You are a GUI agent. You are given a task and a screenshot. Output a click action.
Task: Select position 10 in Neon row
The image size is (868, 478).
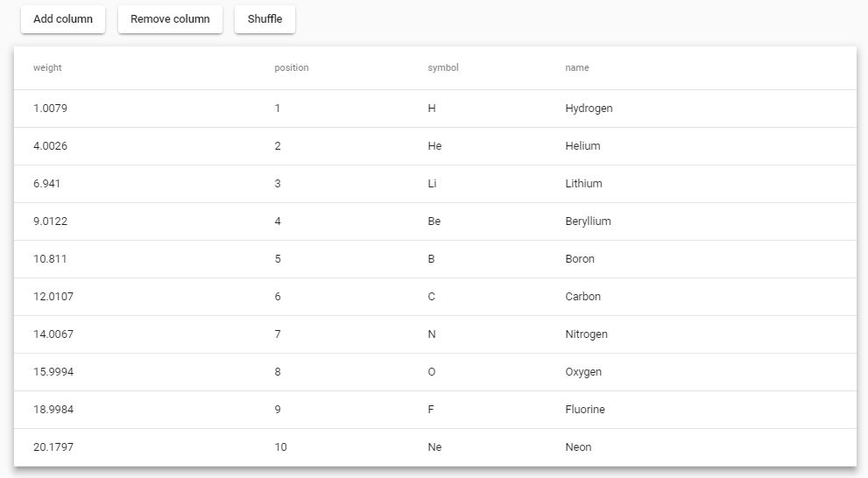(x=280, y=447)
